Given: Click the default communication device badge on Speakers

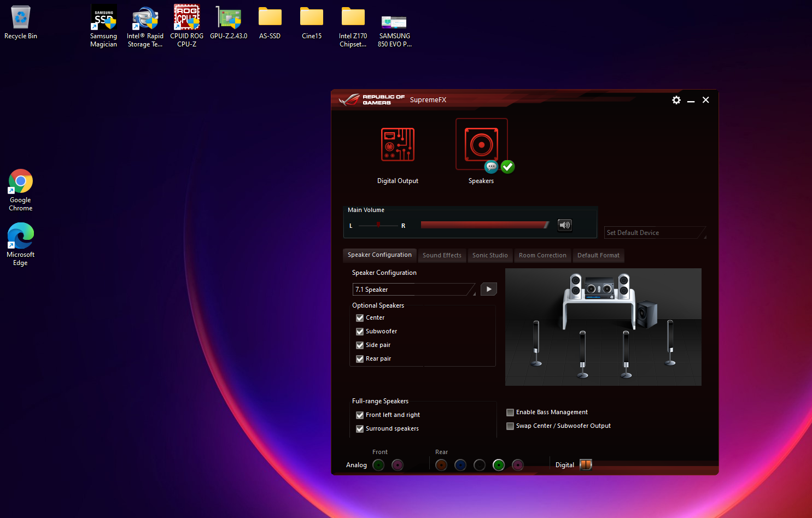Looking at the screenshot, I should coord(491,167).
